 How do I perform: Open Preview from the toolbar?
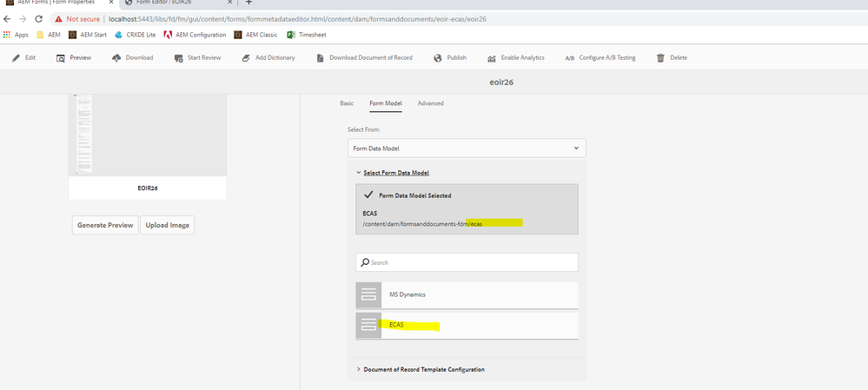[x=74, y=57]
